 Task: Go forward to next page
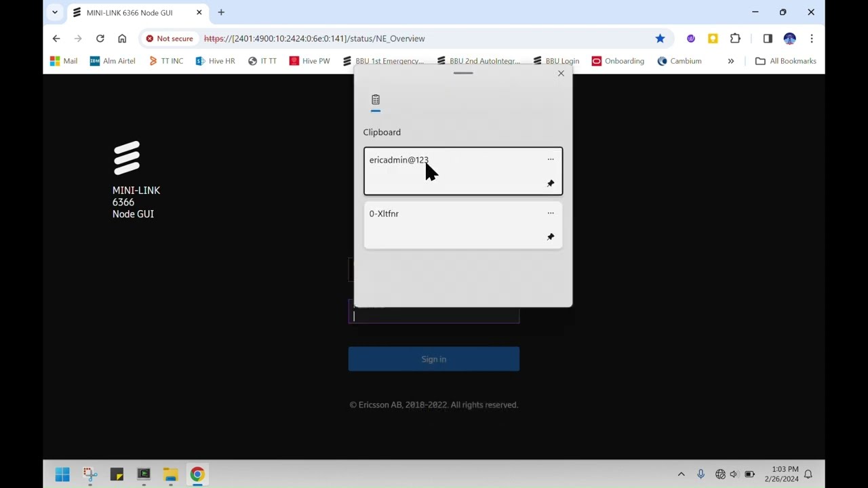[78, 39]
